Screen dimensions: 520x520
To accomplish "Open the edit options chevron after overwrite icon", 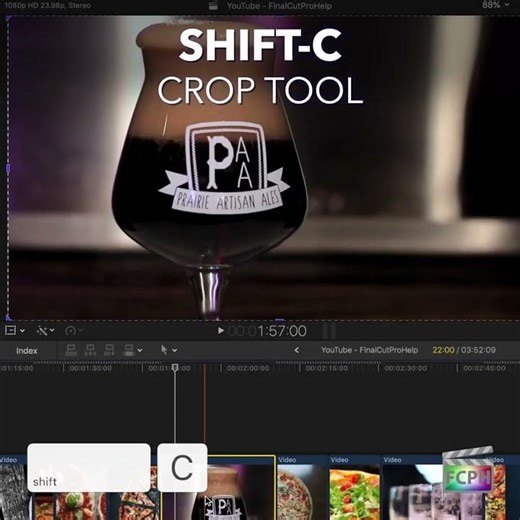I will click(140, 350).
